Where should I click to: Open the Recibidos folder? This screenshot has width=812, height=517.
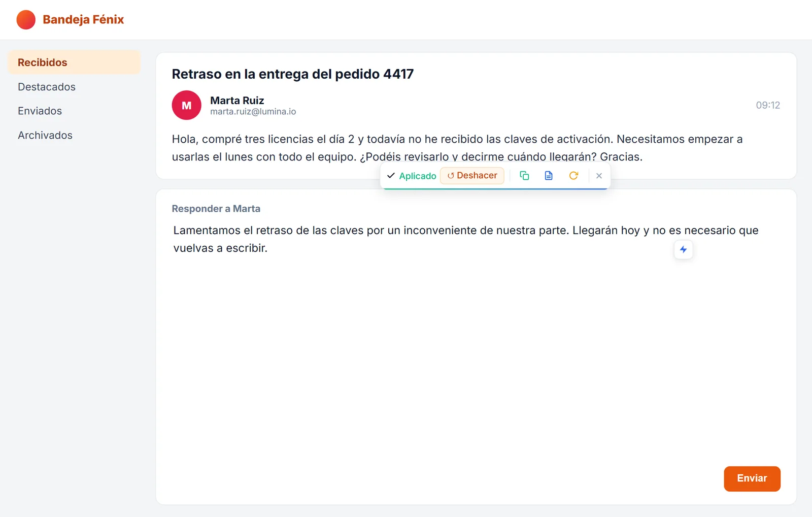[x=74, y=62]
